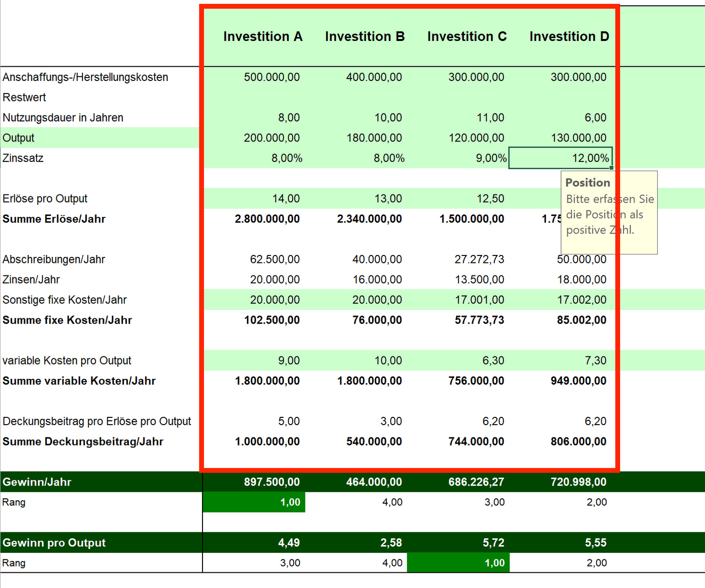Select the Investition A column header
The width and height of the screenshot is (705, 588).
click(263, 36)
